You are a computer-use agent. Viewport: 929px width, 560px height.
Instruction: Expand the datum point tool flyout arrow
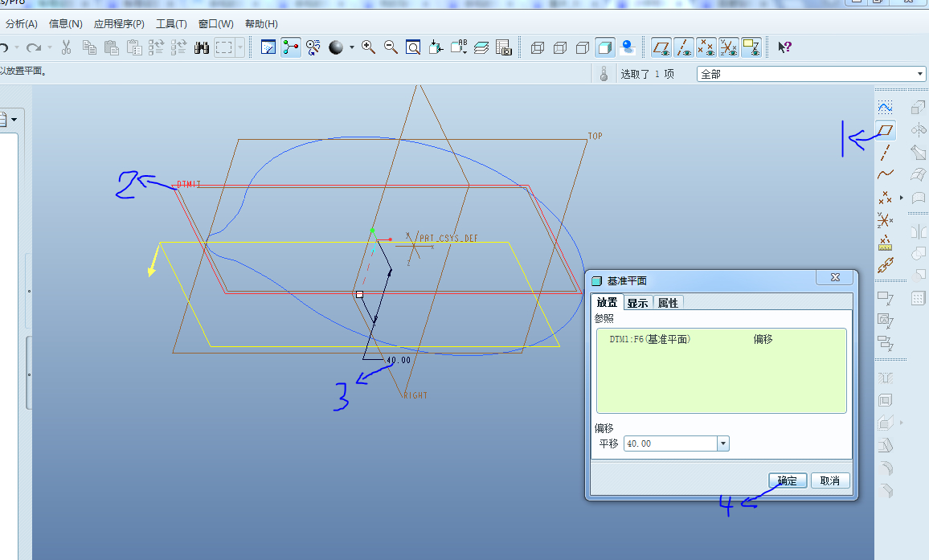(x=901, y=197)
